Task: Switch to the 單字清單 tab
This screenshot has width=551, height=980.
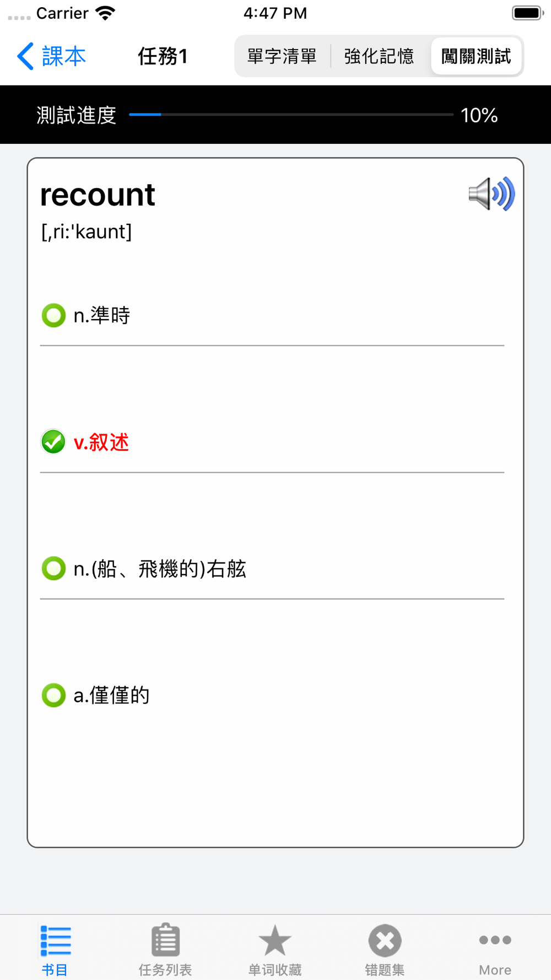Action: coord(282,56)
